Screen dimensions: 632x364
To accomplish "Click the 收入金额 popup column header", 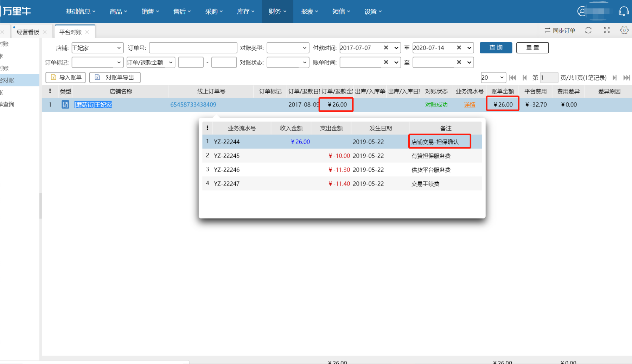I will pyautogui.click(x=291, y=128).
